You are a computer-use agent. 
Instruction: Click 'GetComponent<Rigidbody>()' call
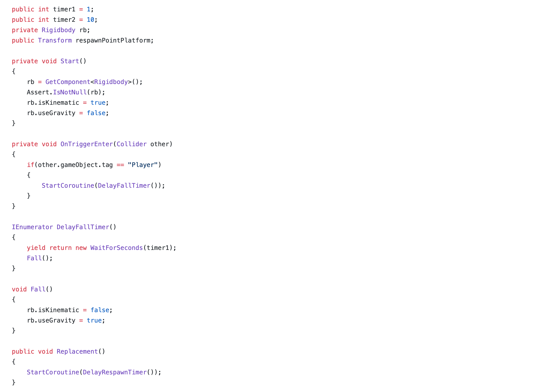[92, 82]
